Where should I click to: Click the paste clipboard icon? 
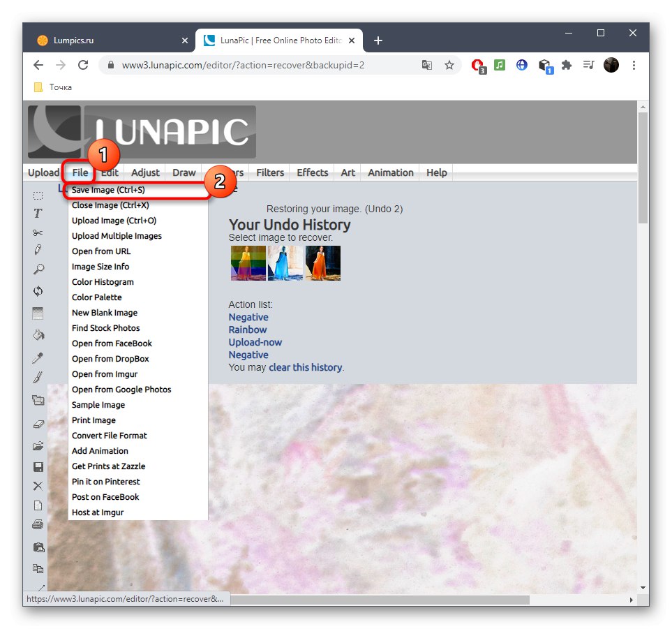(x=38, y=547)
